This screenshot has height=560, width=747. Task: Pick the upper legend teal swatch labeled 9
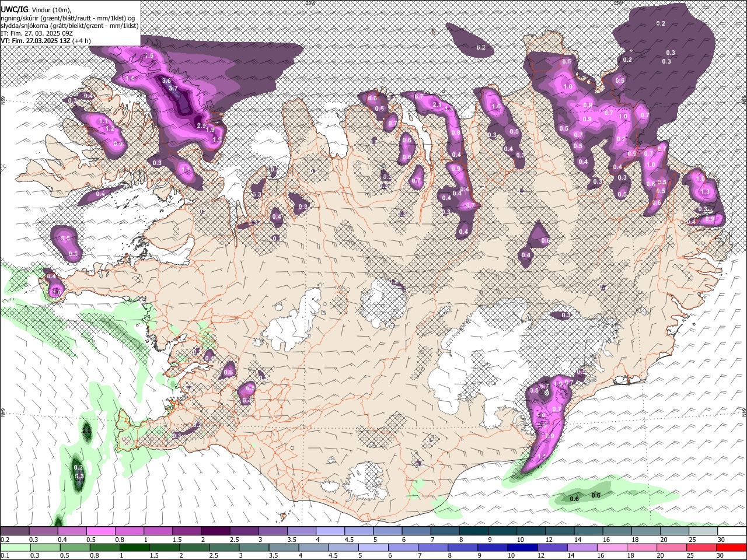(x=502, y=531)
